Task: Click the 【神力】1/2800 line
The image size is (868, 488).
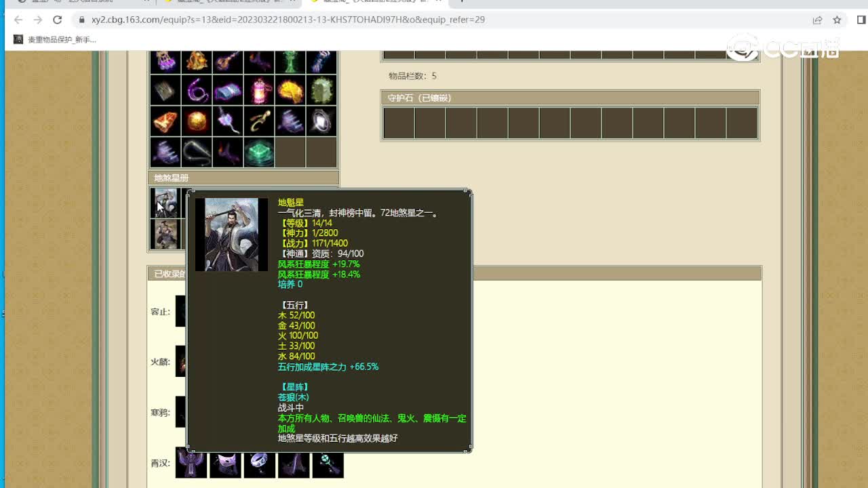Action: coord(308,233)
